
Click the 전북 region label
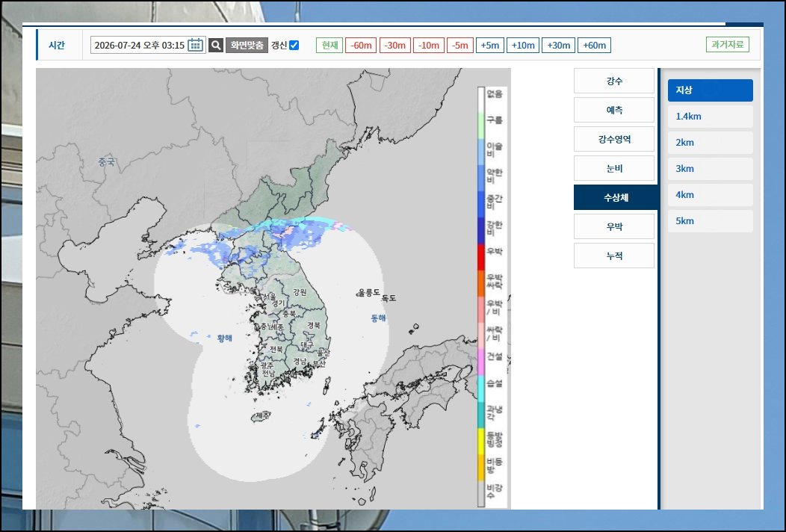pyautogui.click(x=276, y=348)
